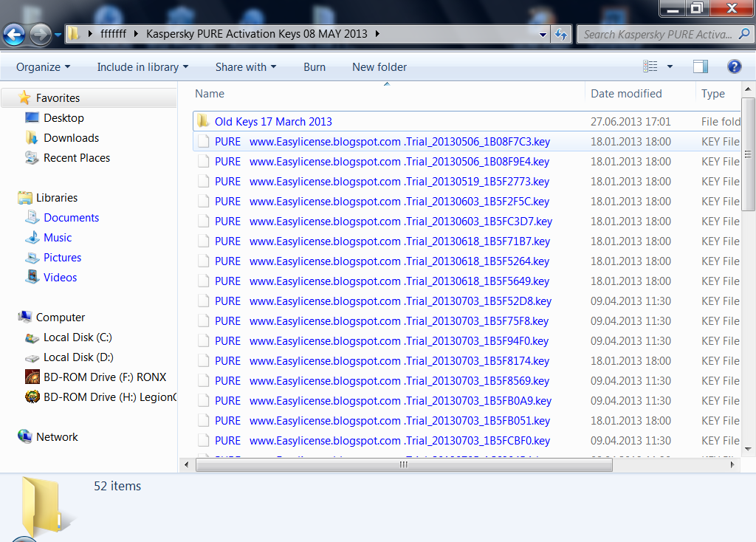Click the Local Disk (D:) drive icon
This screenshot has height=542, width=756.
32,358
